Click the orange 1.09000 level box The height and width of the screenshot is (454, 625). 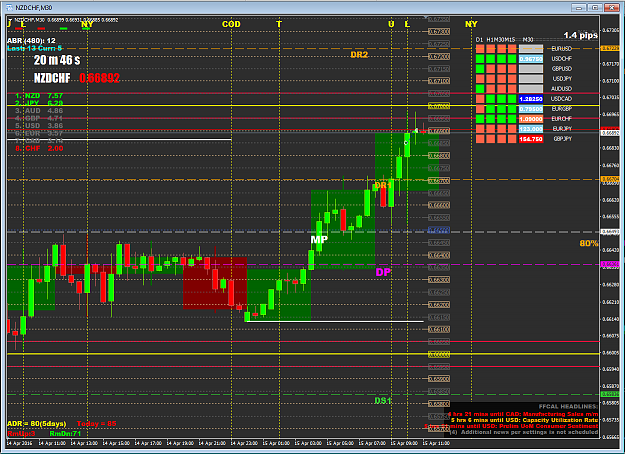click(531, 119)
